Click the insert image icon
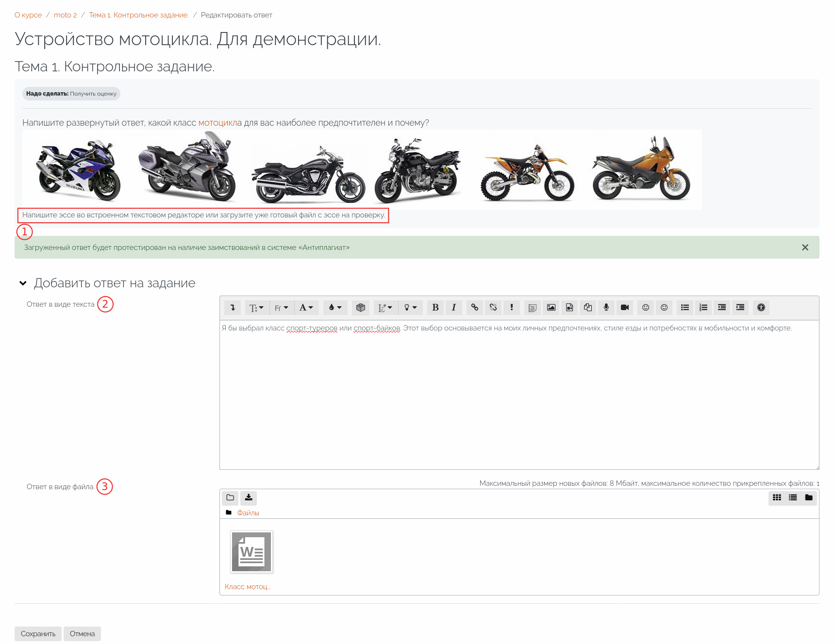 pyautogui.click(x=551, y=308)
